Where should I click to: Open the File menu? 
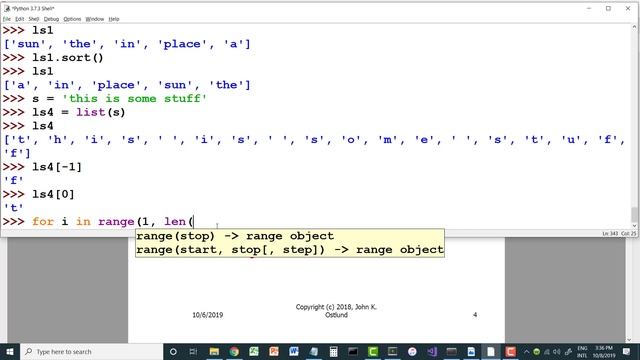7,19
